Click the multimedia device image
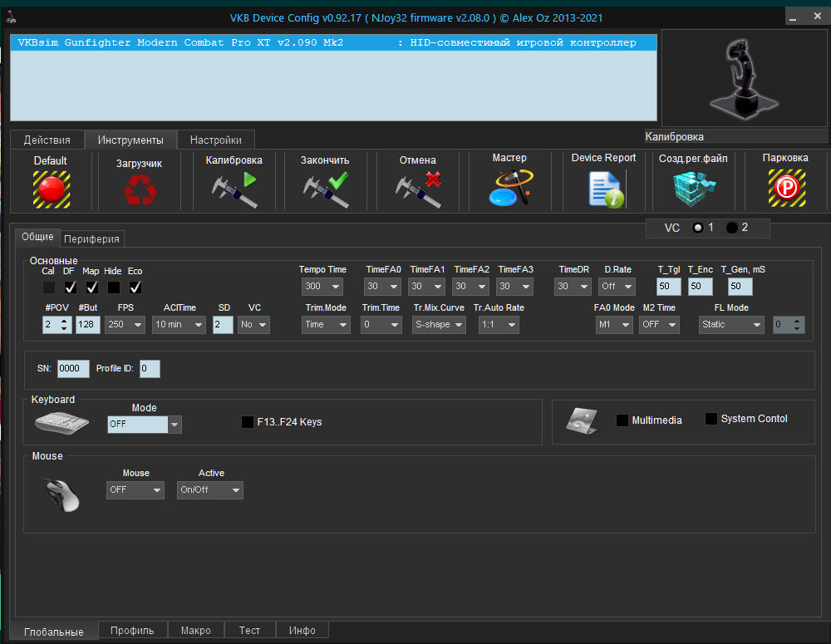This screenshot has height=644, width=831. [x=582, y=421]
